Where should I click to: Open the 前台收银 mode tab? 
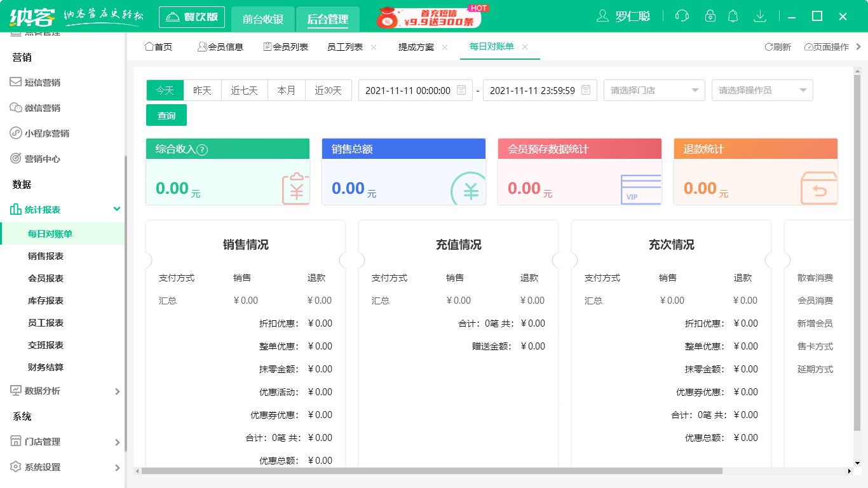(x=262, y=19)
